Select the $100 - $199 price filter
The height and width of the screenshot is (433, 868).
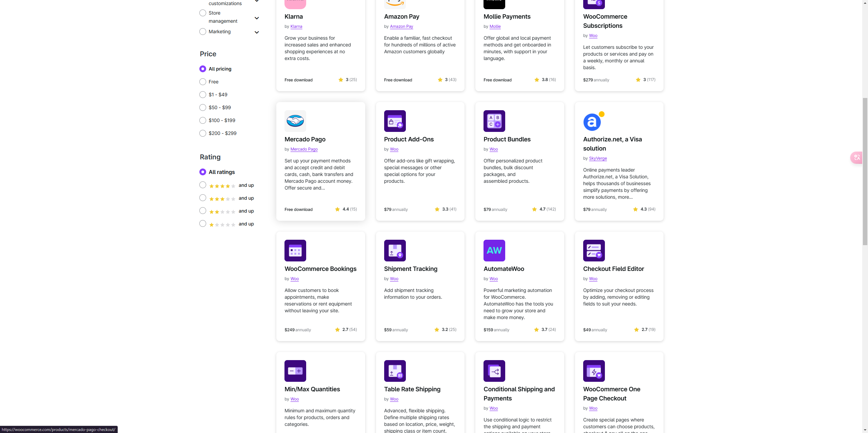pos(203,120)
